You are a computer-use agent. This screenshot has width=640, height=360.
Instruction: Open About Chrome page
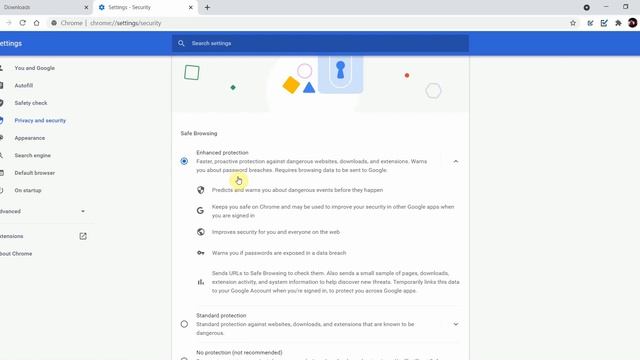pos(16,254)
